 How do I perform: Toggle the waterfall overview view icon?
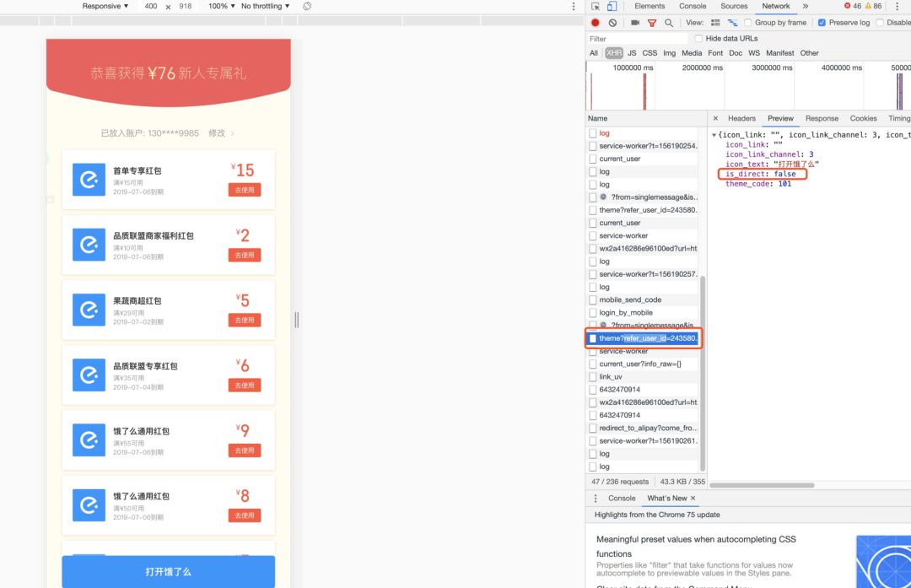point(732,23)
